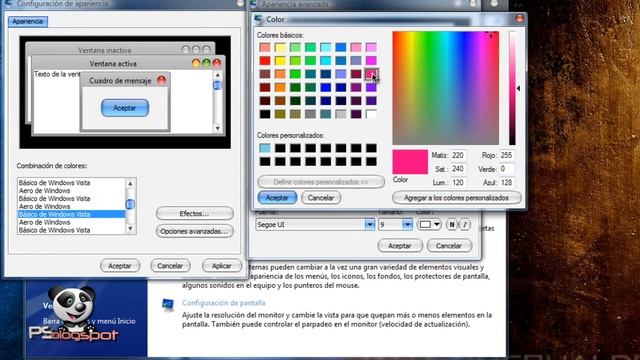Click the Rojo value field

pos(507,156)
